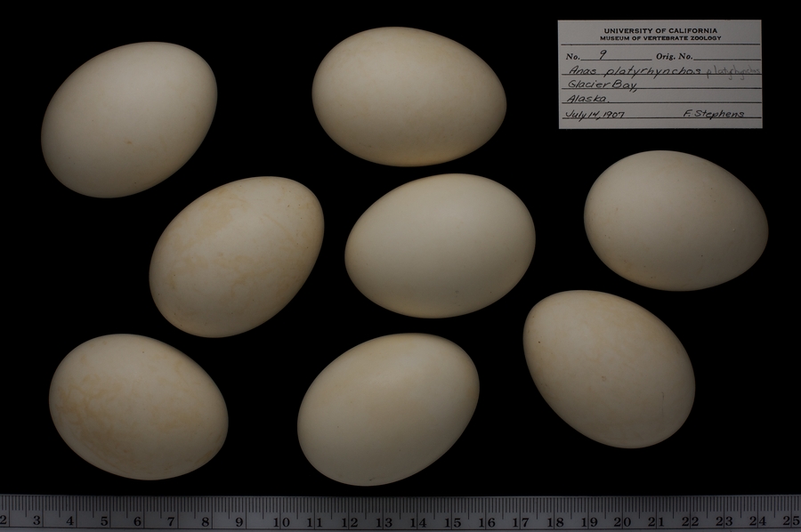Viewport: 801px width, 532px height.
Task: Select the collection date "July 14, 1907"
Action: coord(595,114)
